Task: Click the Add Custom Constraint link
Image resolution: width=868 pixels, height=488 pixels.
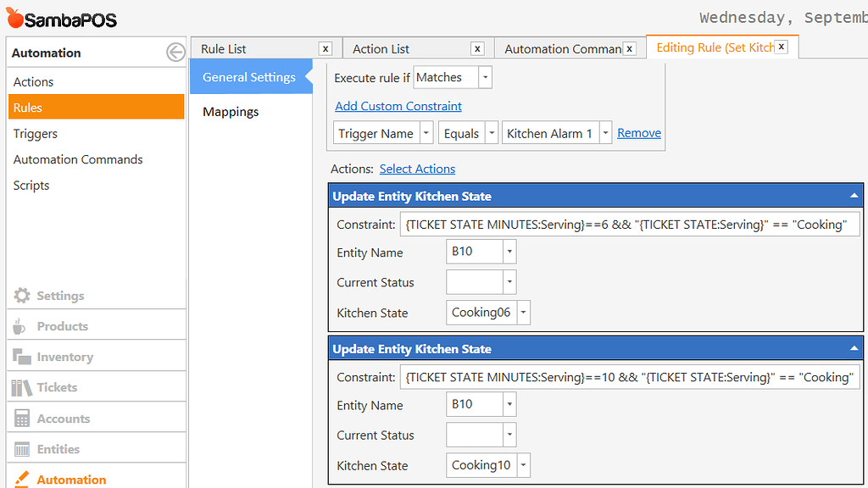Action: [x=398, y=106]
